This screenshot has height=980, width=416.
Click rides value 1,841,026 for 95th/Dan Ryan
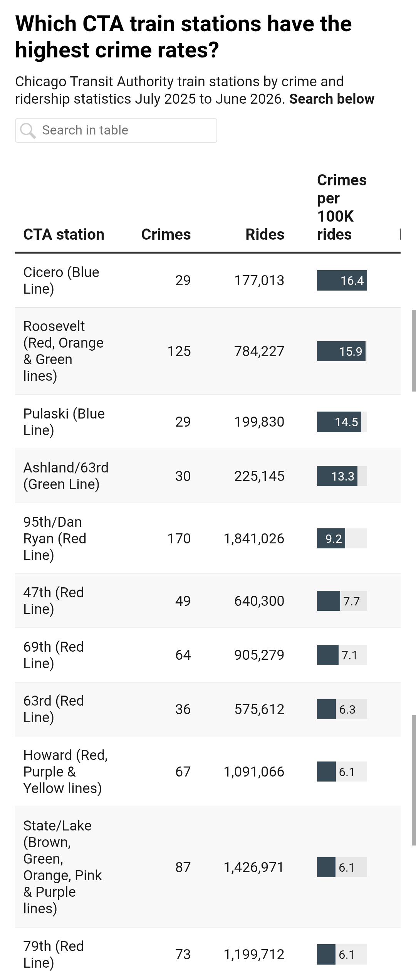pyautogui.click(x=254, y=538)
